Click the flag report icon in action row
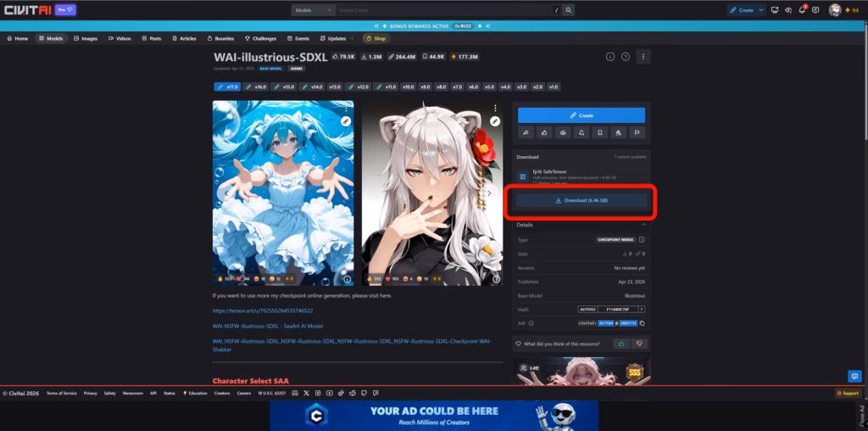Screen dimensions: 868x431 [x=636, y=132]
